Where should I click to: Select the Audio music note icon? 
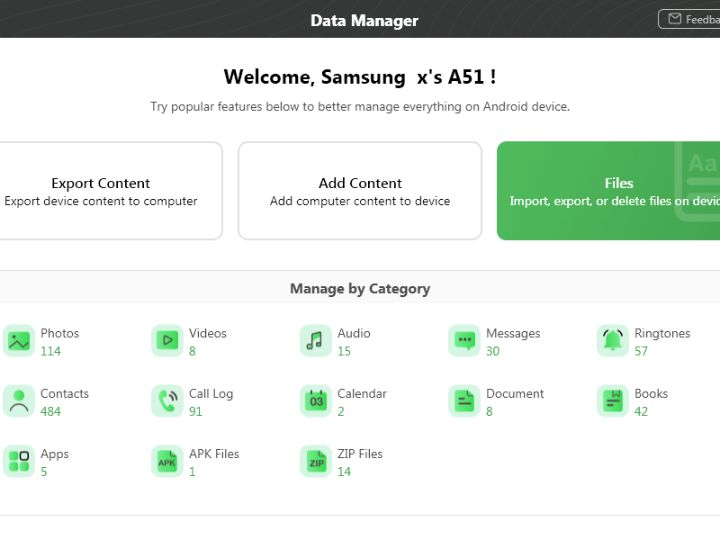[316, 341]
